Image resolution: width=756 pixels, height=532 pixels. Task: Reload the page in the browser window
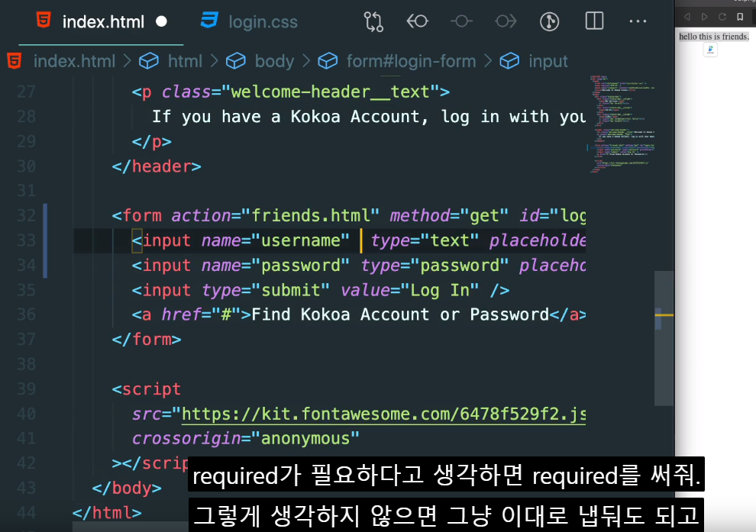pyautogui.click(x=722, y=17)
